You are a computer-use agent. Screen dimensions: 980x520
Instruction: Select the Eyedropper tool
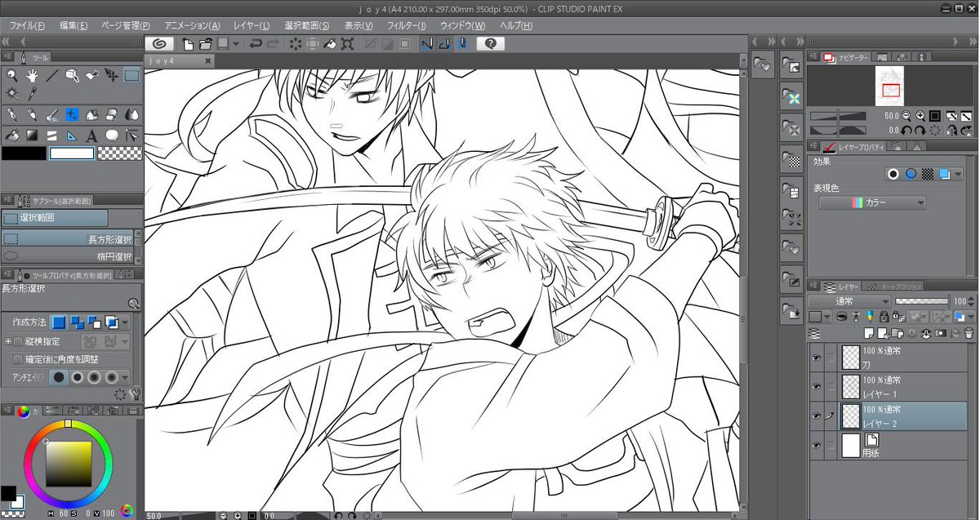[x=33, y=94]
